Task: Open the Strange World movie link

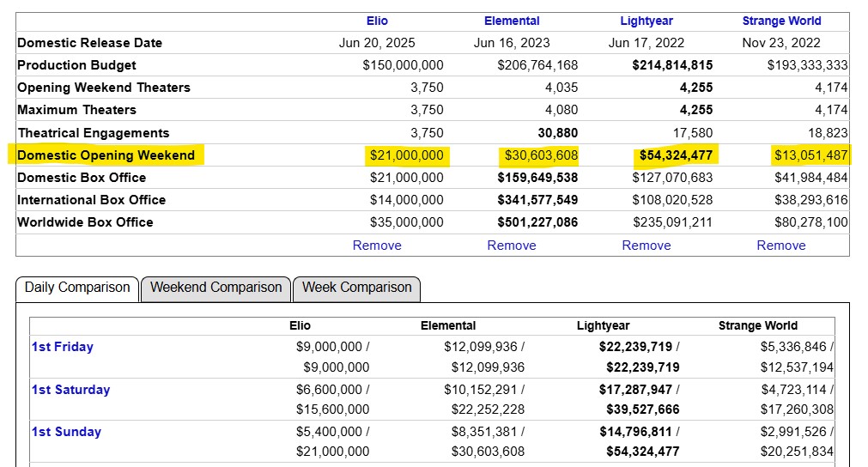Action: 781,21
